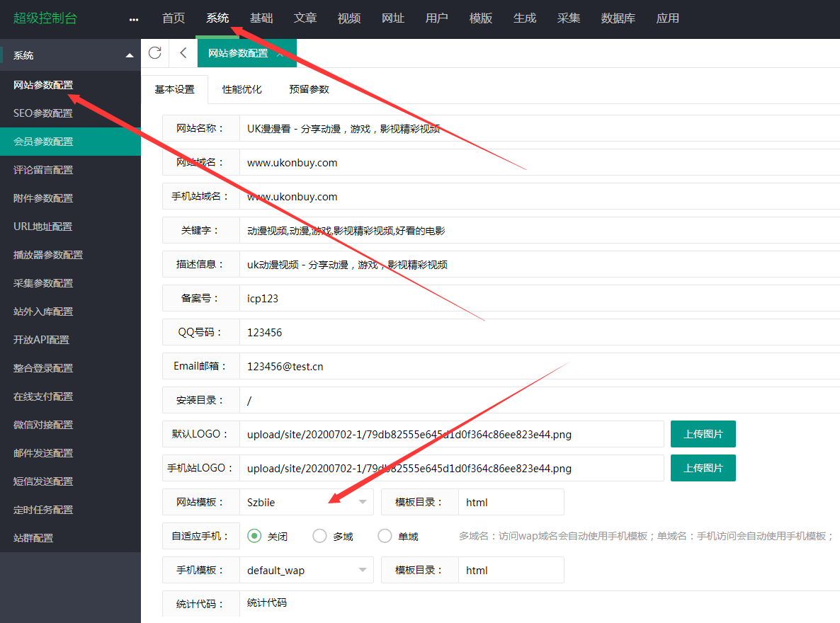Viewport: 840px width, 623px height.
Task: Open the 数据库 menu in the top bar
Action: 618,18
